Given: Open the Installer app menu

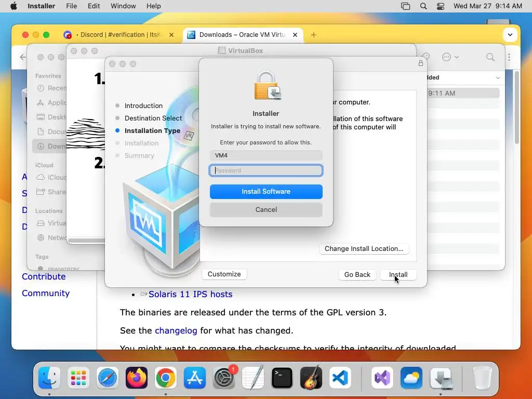Looking at the screenshot, I should click(42, 6).
